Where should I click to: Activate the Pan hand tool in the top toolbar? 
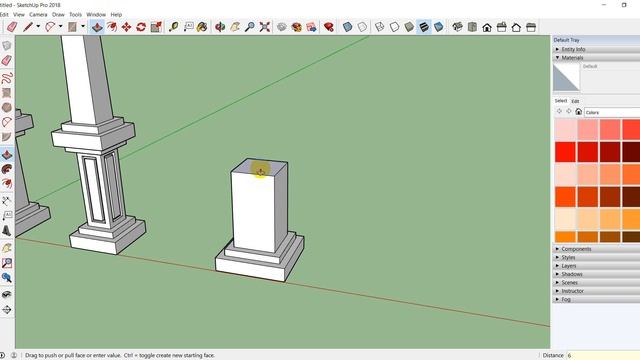point(235,27)
